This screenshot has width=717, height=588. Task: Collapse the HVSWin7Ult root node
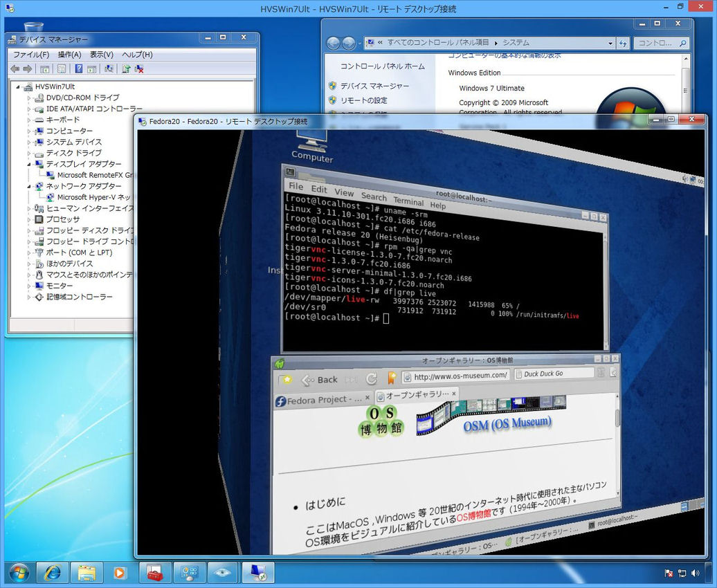coord(18,86)
